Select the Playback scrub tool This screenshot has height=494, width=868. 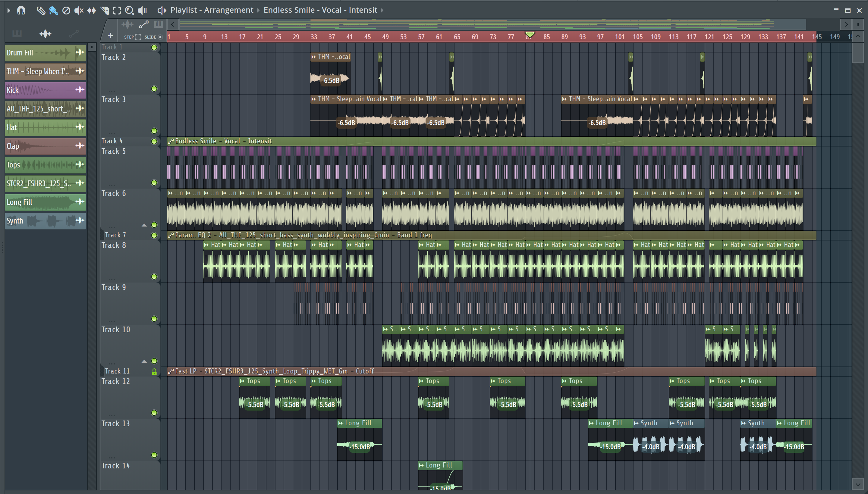click(x=142, y=11)
